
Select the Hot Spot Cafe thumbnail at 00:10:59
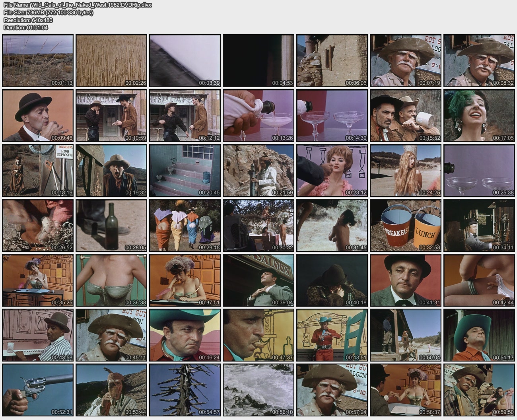point(111,115)
